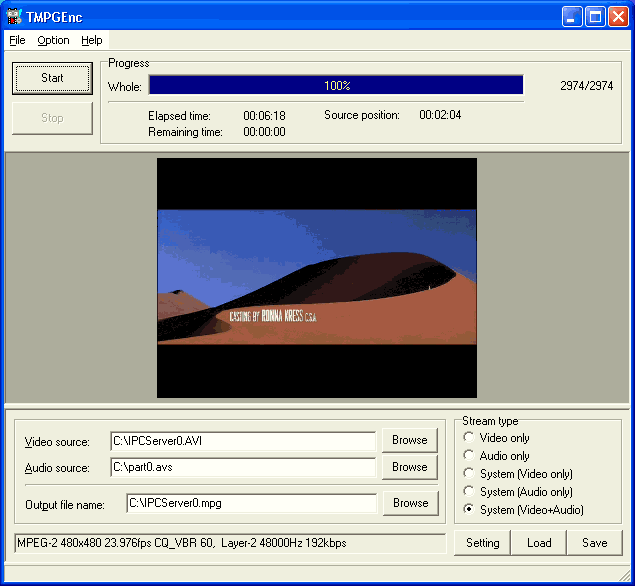Click the 2974/2974 frame counter

(x=586, y=86)
